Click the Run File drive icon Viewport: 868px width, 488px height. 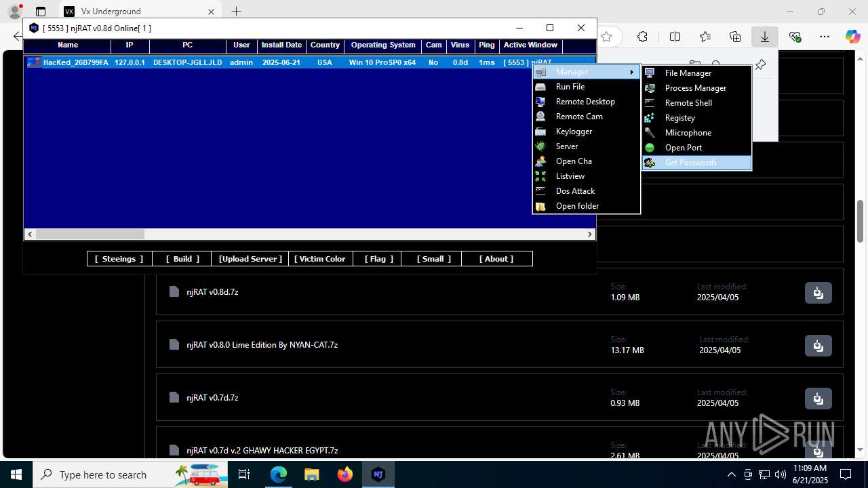(540, 87)
